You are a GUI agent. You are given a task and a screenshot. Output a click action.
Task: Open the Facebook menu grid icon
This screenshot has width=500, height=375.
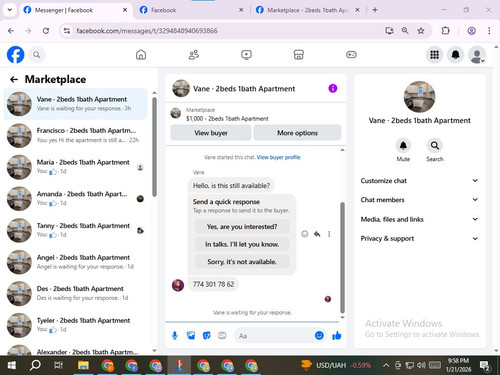tap(434, 55)
